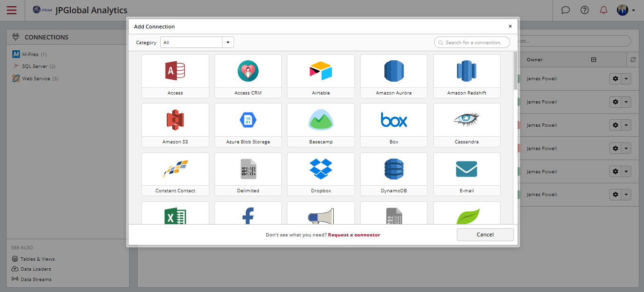
Task: Choose the Amazon Redshift connector
Action: click(x=467, y=76)
